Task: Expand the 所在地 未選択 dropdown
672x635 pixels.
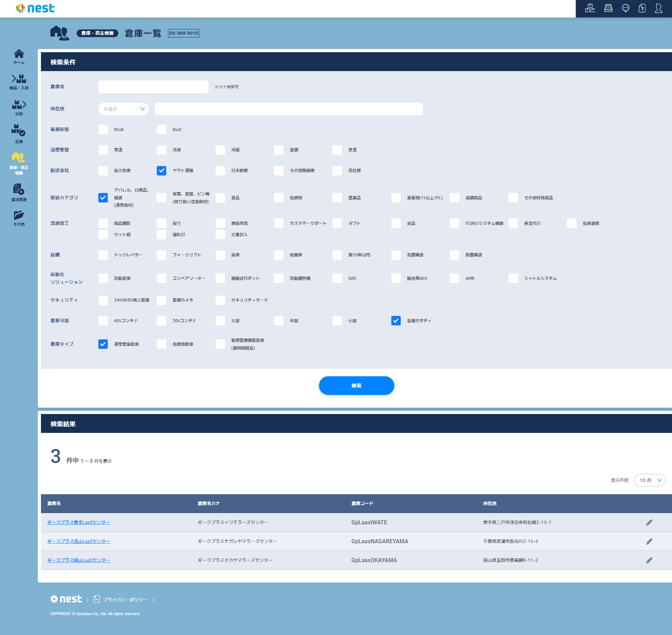Action: (123, 109)
